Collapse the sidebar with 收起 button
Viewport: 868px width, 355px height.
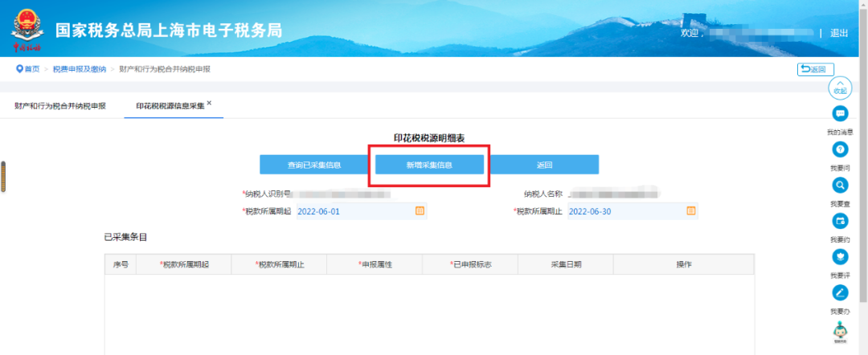840,88
